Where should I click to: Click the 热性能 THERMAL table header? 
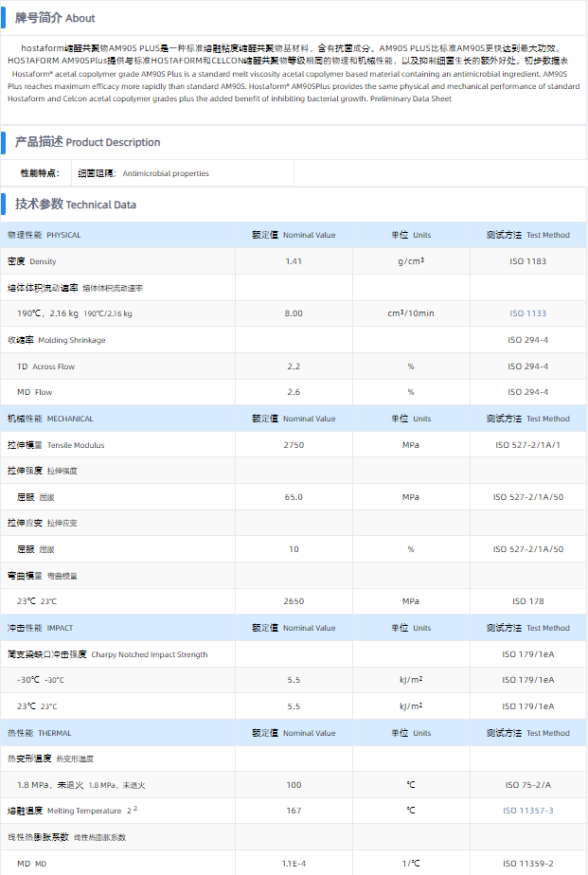tap(41, 733)
